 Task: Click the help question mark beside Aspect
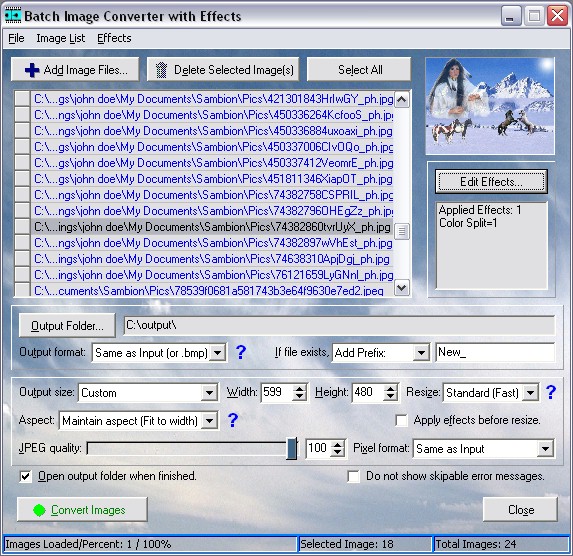pos(233,420)
